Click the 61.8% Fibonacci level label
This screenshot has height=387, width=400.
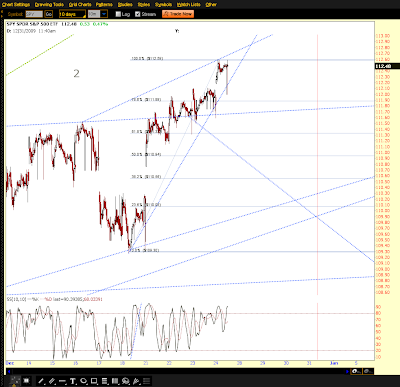(146, 132)
